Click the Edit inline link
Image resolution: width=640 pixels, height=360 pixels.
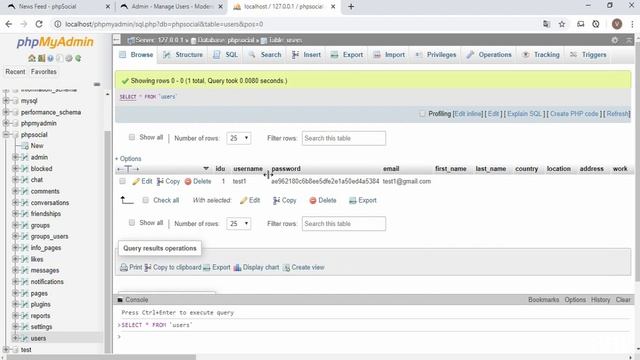(x=468, y=114)
